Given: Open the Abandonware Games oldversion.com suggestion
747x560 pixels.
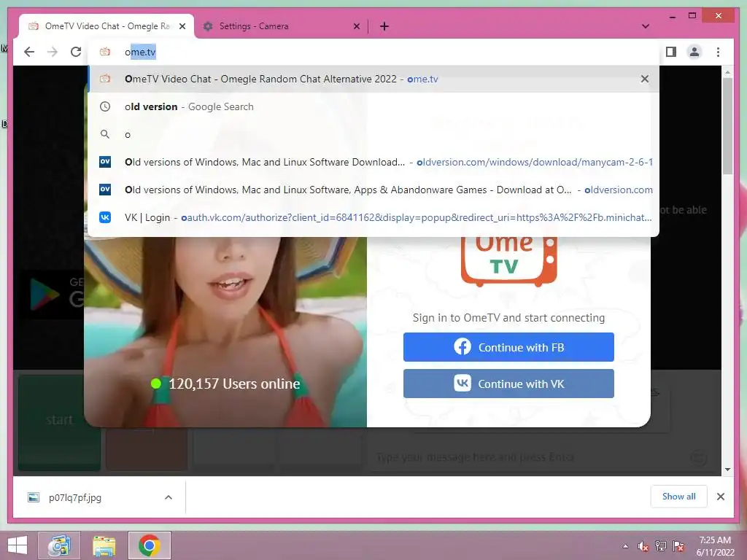Looking at the screenshot, I should pos(373,190).
